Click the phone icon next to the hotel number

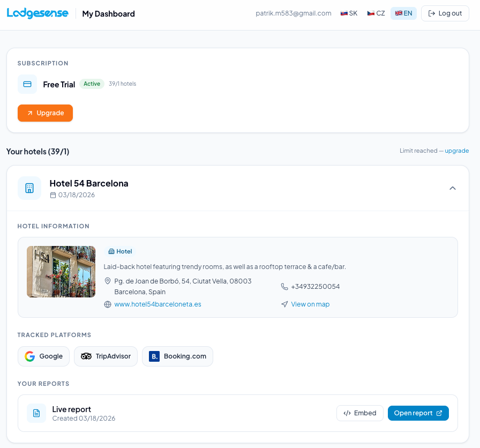tap(284, 286)
